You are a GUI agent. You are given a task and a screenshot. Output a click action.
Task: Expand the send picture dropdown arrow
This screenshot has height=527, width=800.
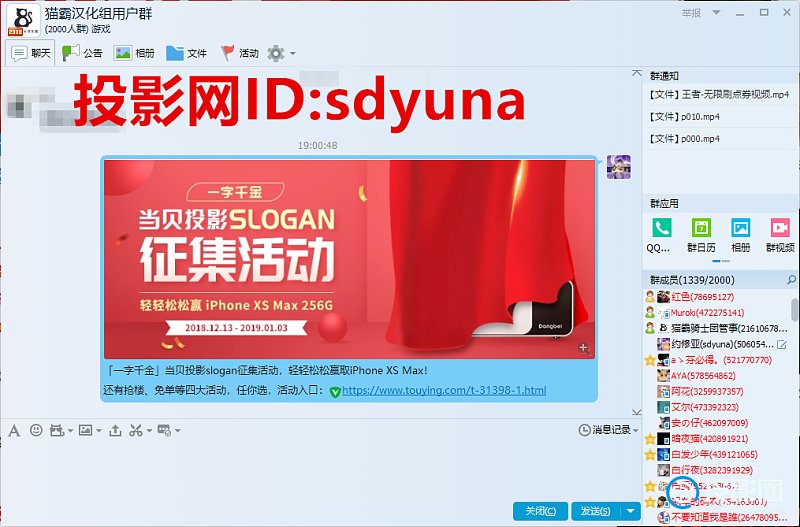click(99, 431)
